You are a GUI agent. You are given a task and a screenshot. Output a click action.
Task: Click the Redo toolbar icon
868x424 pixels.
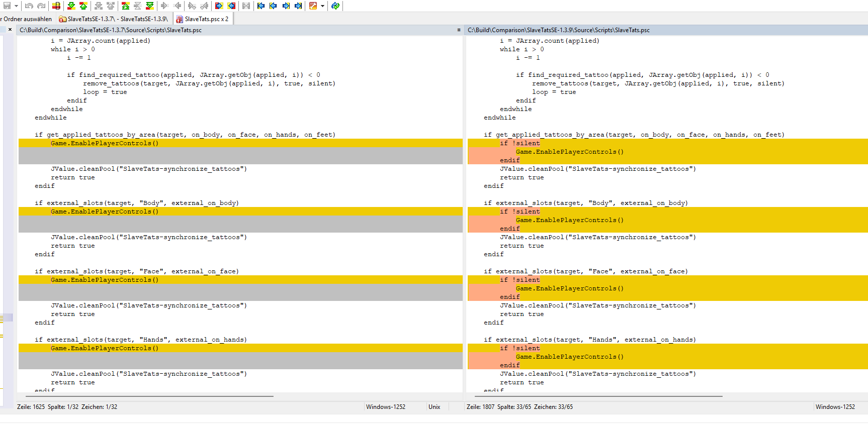41,6
